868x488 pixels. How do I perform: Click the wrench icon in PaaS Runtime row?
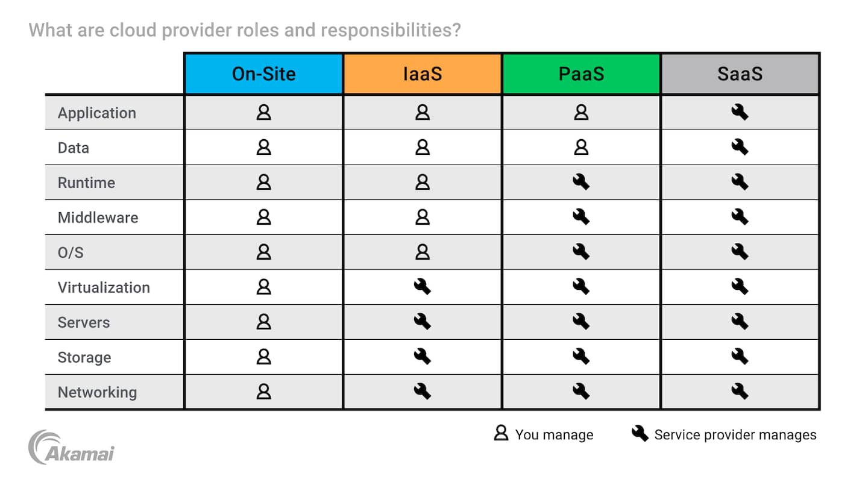581,183
